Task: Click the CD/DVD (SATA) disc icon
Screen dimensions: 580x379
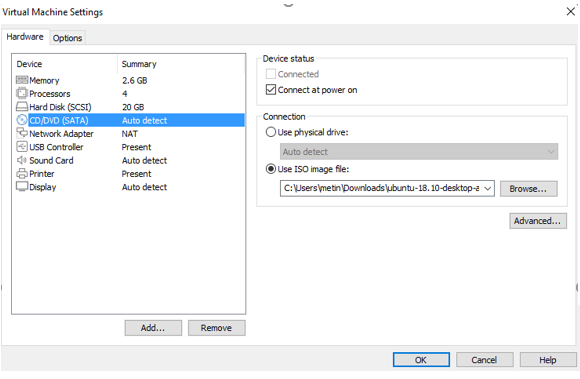Action: 22,120
